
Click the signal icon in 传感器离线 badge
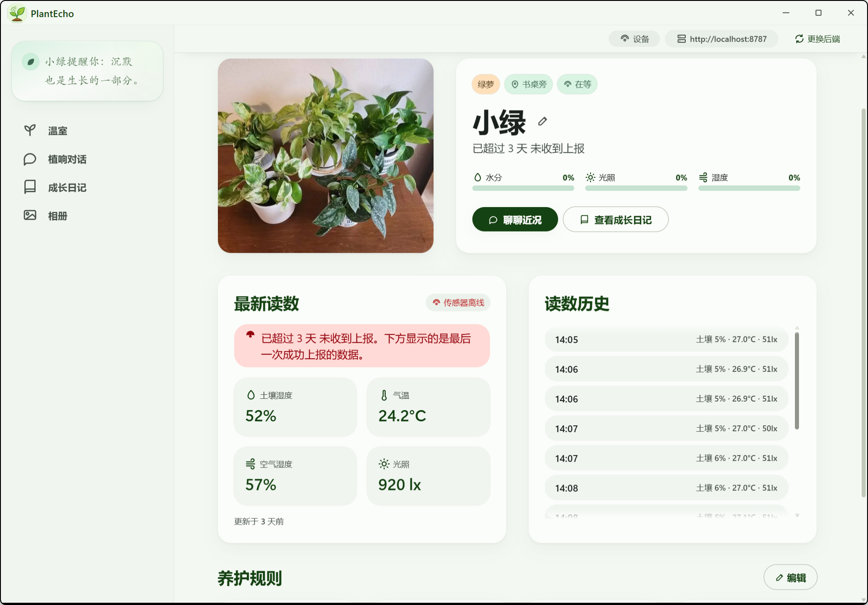click(436, 302)
